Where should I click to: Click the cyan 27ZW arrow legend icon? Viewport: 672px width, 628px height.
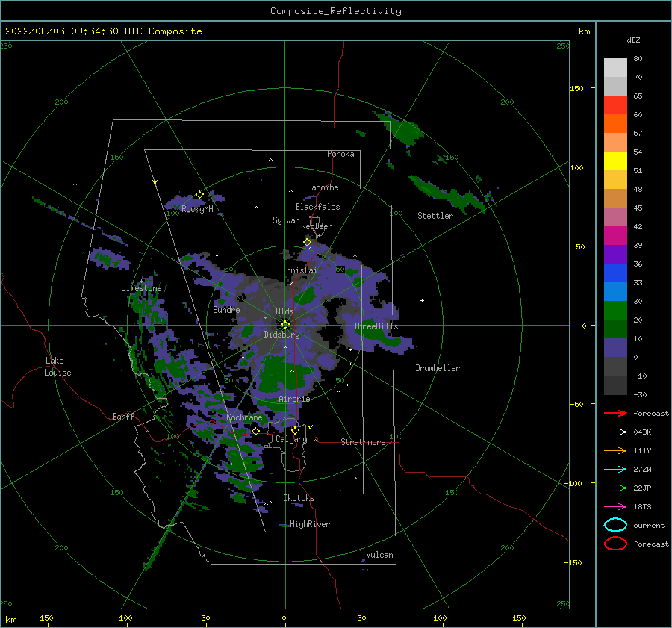(x=615, y=470)
